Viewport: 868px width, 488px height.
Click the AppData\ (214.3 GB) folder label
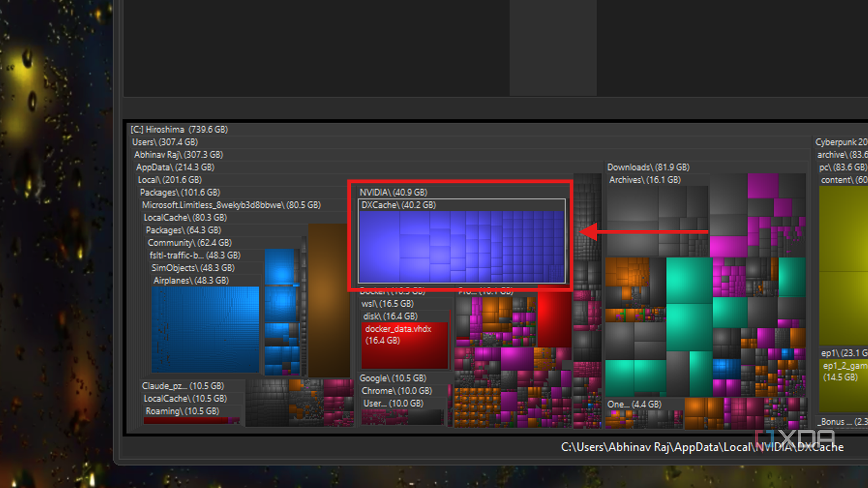pos(175,167)
